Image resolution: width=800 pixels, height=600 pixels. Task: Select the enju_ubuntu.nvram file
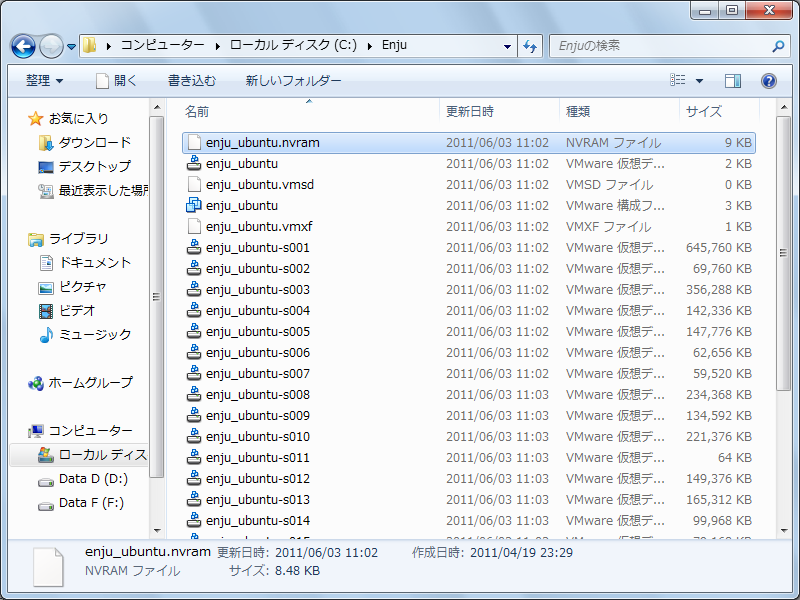468,142
